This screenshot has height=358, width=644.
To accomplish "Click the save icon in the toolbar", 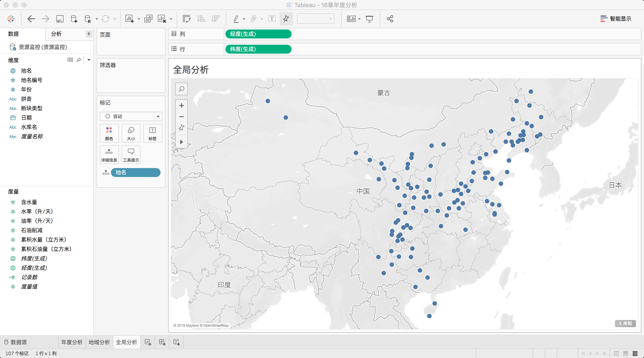I will click(60, 19).
